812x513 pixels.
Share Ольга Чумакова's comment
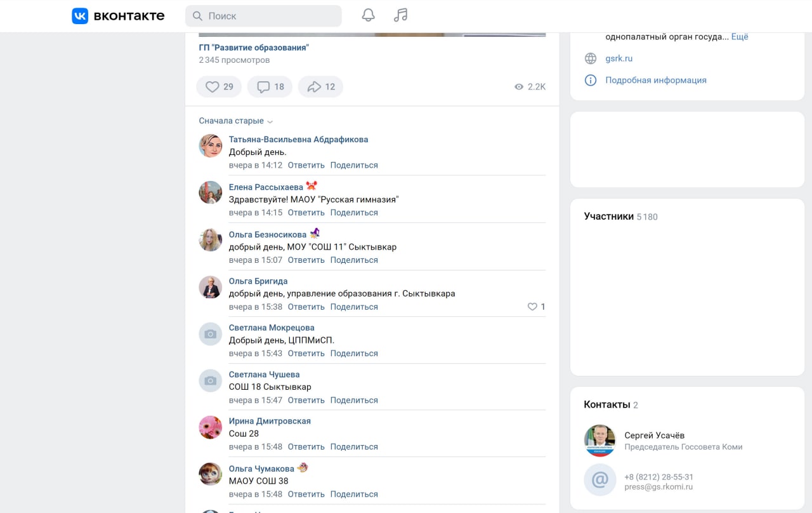coord(354,494)
